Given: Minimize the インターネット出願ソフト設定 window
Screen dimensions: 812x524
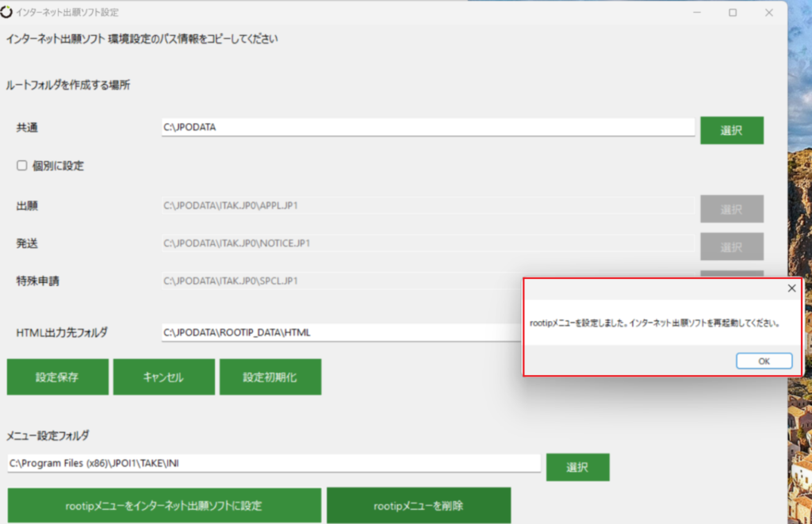Looking at the screenshot, I should 697,13.
